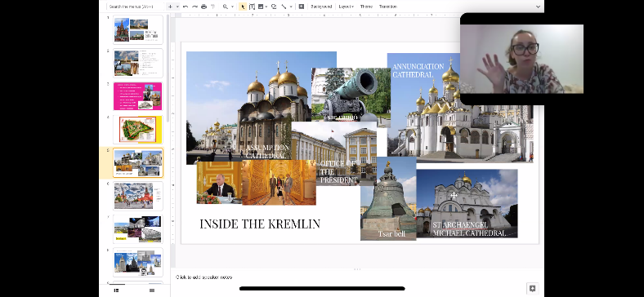644x297 pixels.
Task: Click the speaker notes divider handle
Action: [x=357, y=269]
